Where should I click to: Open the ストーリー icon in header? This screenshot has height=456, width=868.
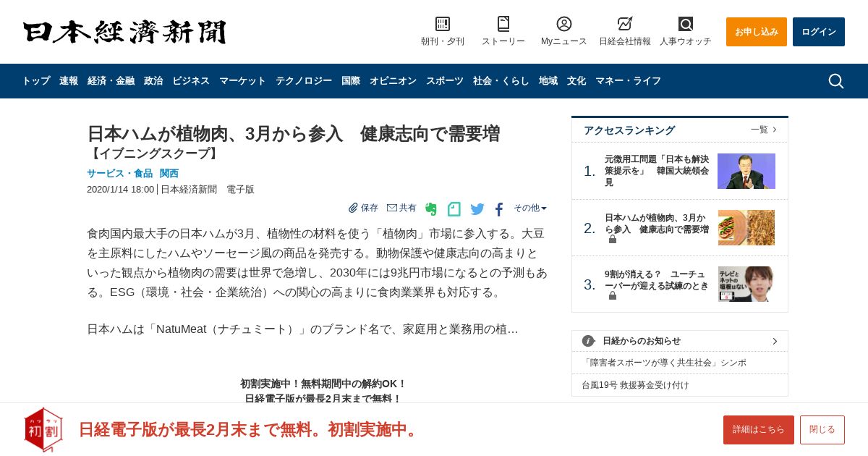503,24
